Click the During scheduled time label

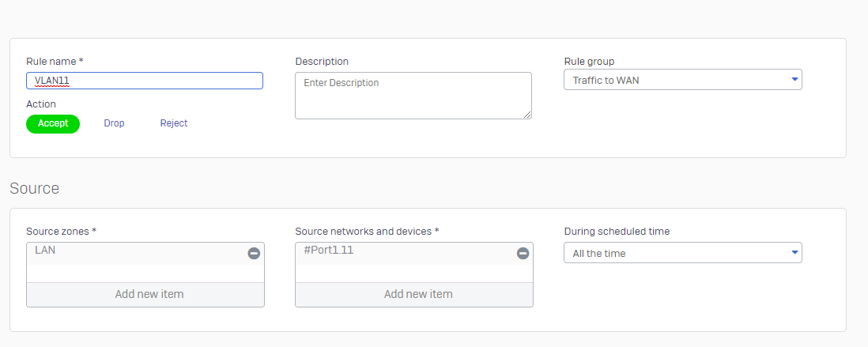point(617,232)
